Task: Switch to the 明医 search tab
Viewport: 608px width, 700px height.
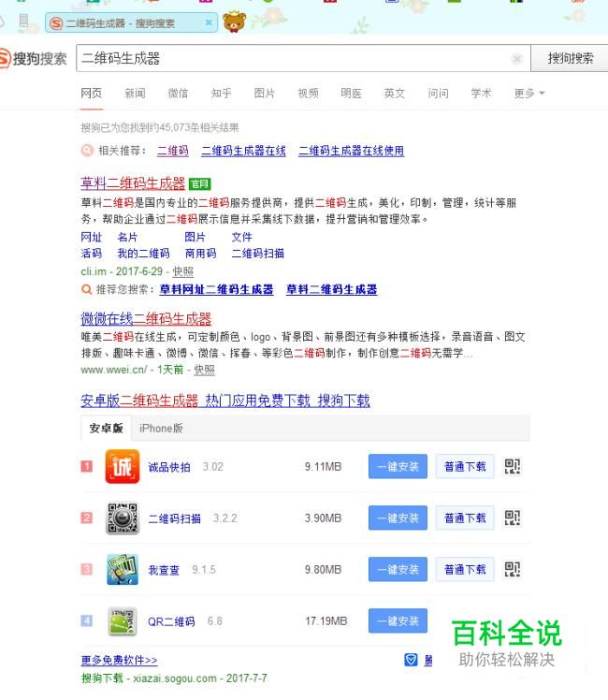Action: pyautogui.click(x=351, y=94)
